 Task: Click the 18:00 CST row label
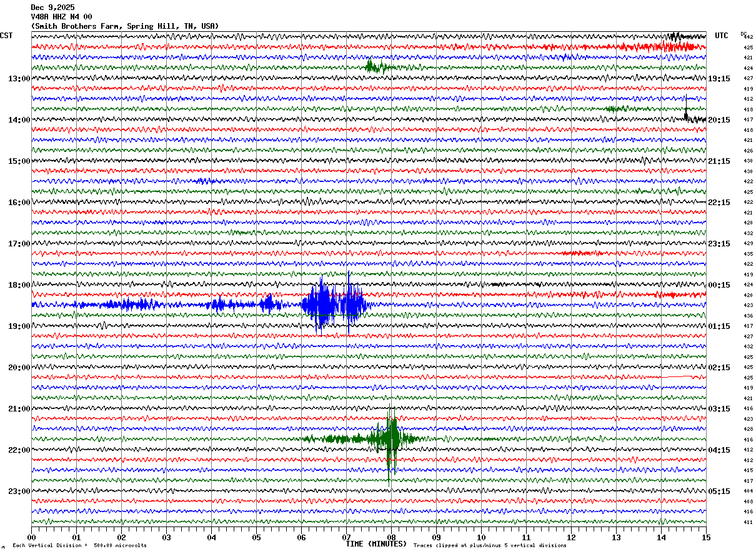(x=19, y=285)
